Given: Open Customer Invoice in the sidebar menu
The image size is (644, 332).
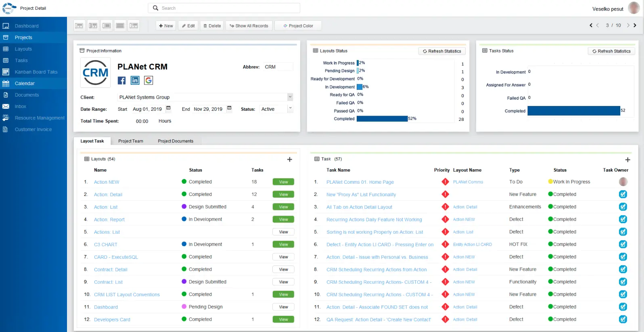Looking at the screenshot, I should click(x=33, y=129).
